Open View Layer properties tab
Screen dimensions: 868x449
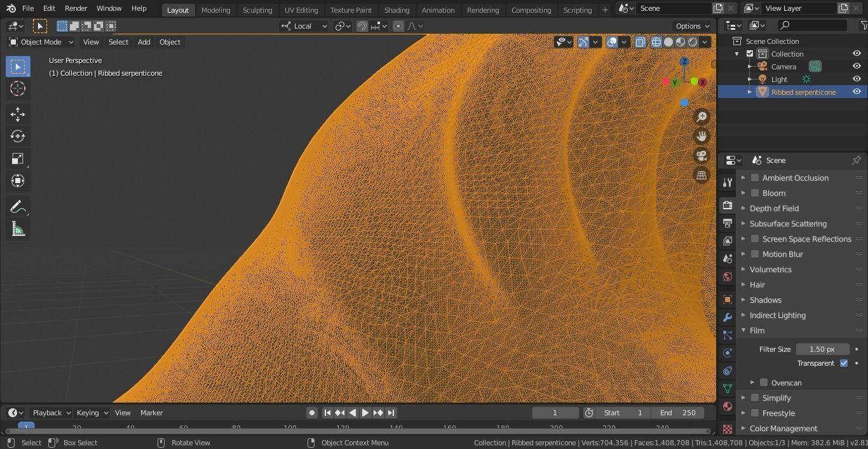(728, 240)
